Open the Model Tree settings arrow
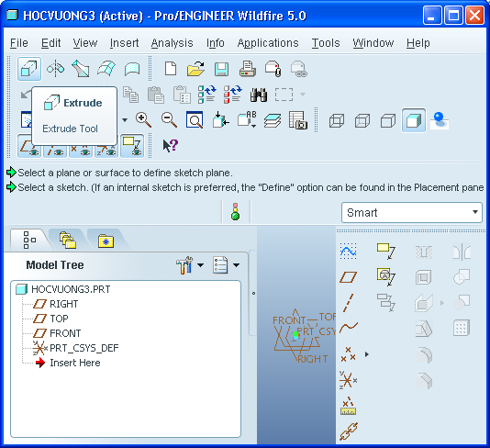This screenshot has width=490, height=448. pyautogui.click(x=201, y=265)
